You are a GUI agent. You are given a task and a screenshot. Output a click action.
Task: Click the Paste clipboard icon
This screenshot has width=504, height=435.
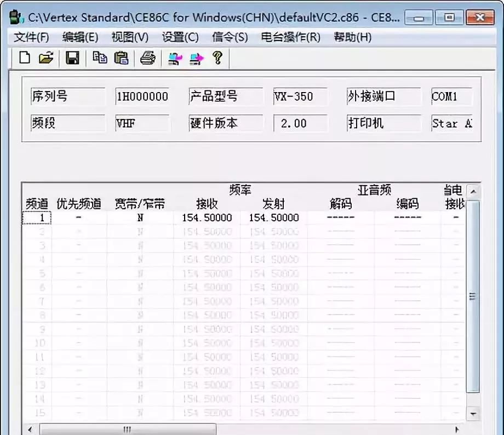(121, 58)
